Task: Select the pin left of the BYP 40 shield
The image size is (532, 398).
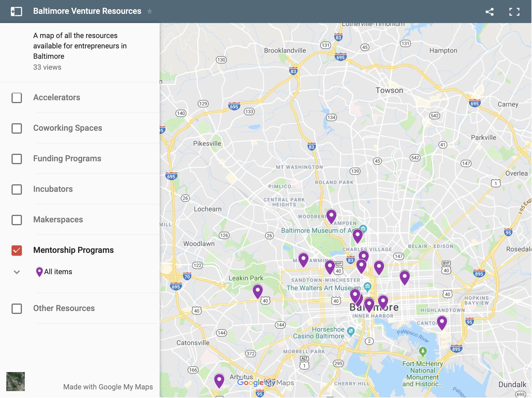Action: [x=330, y=267]
